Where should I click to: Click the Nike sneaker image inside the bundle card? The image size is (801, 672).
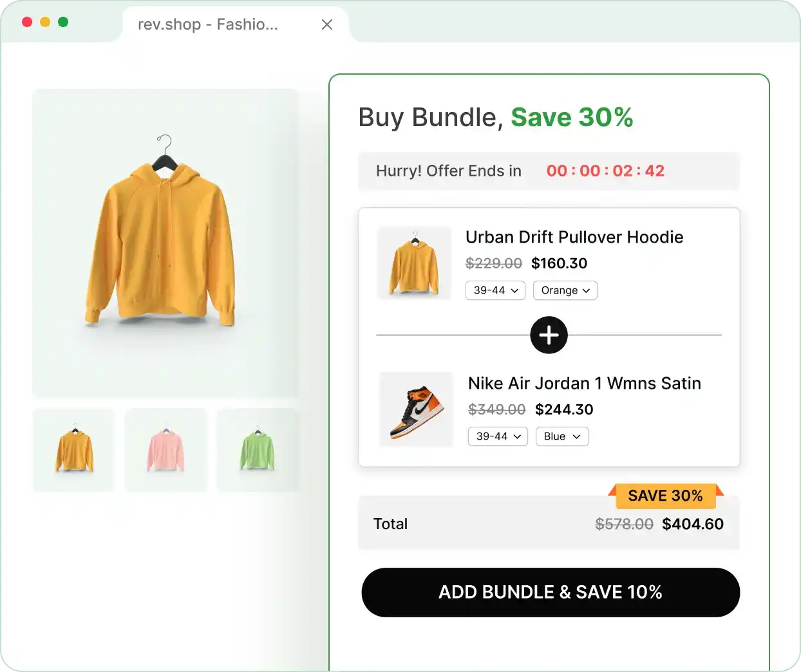point(415,409)
